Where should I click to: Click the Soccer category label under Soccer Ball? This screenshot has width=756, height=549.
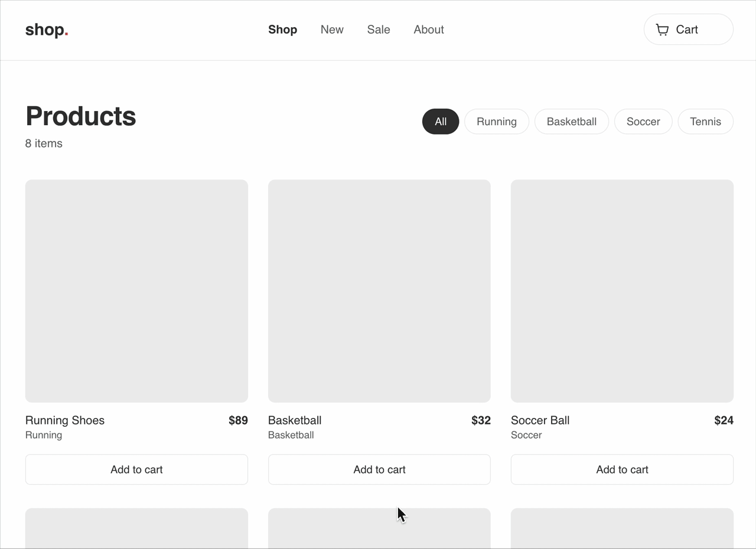526,435
